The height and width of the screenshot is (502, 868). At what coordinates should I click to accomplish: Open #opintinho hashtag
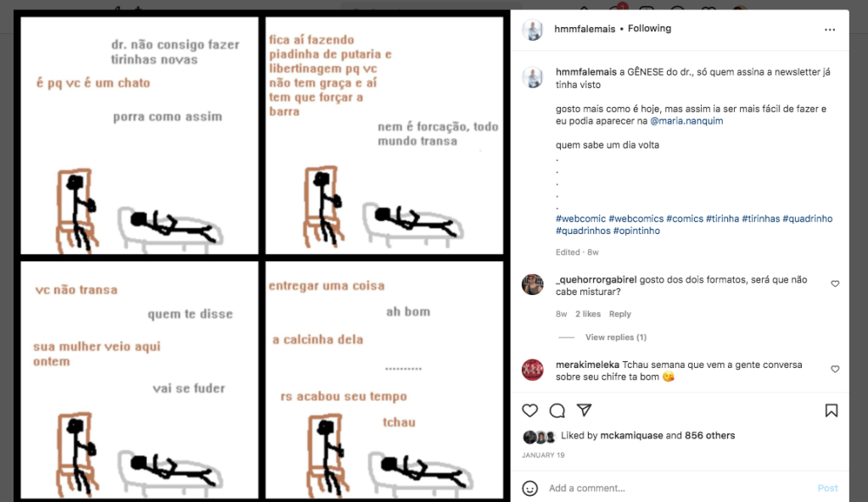(636, 231)
